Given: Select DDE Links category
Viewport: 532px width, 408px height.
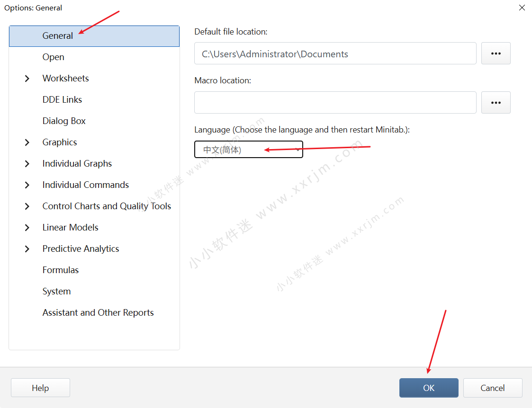Looking at the screenshot, I should pyautogui.click(x=62, y=99).
